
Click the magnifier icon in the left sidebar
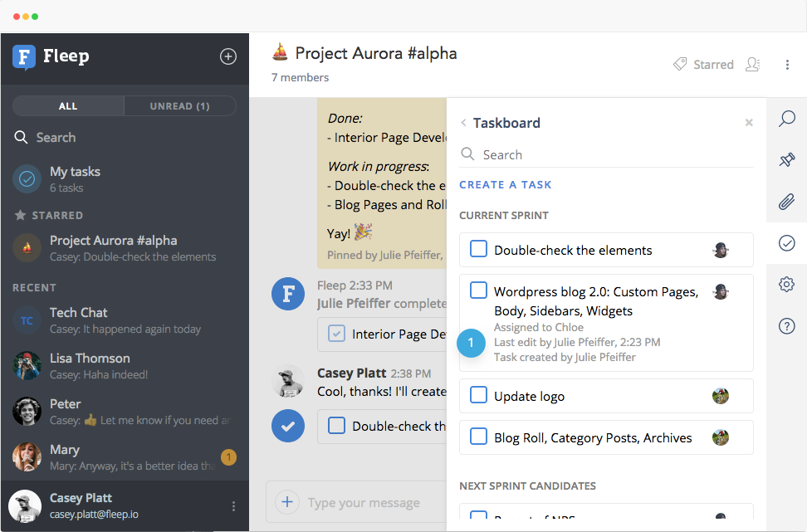(21, 138)
